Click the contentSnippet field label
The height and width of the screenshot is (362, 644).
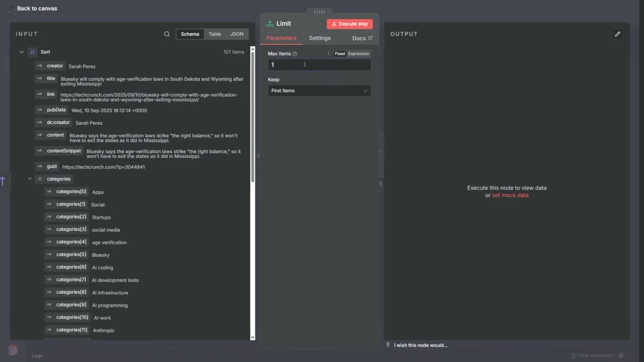click(x=64, y=151)
